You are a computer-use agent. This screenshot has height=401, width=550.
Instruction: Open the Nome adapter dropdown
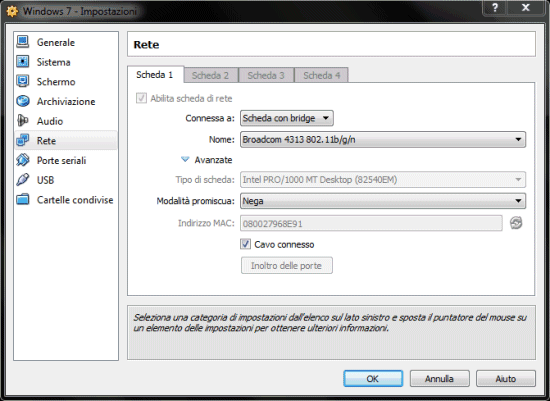[383, 140]
